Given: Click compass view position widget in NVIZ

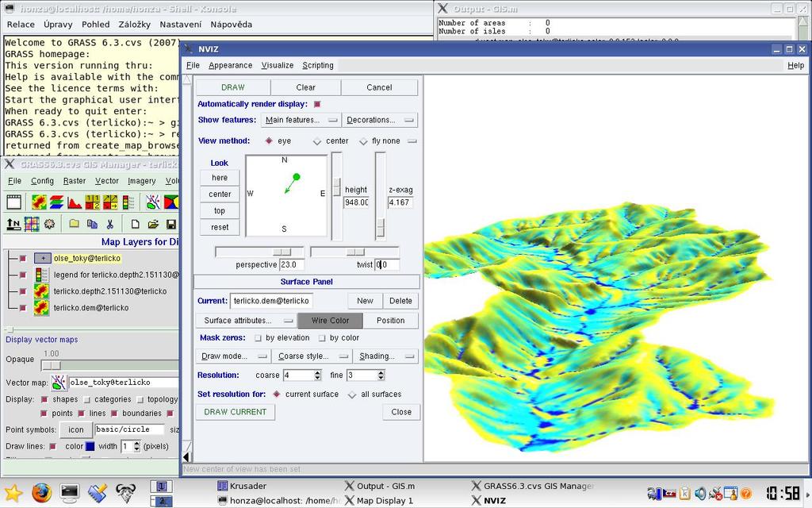Looking at the screenshot, I should [x=286, y=196].
